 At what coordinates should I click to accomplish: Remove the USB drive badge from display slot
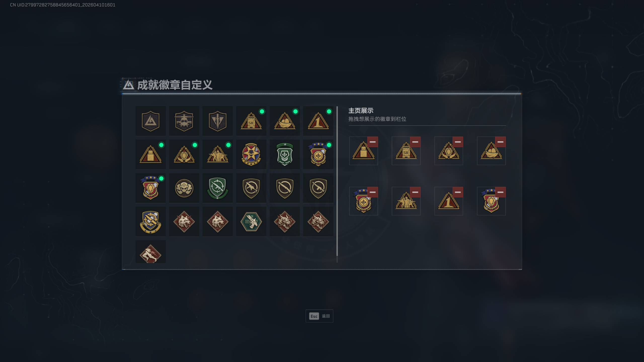click(373, 142)
